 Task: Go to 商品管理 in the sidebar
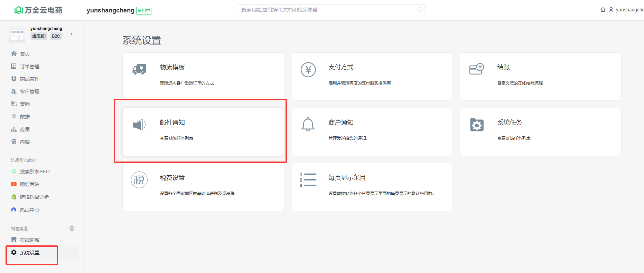click(x=29, y=79)
